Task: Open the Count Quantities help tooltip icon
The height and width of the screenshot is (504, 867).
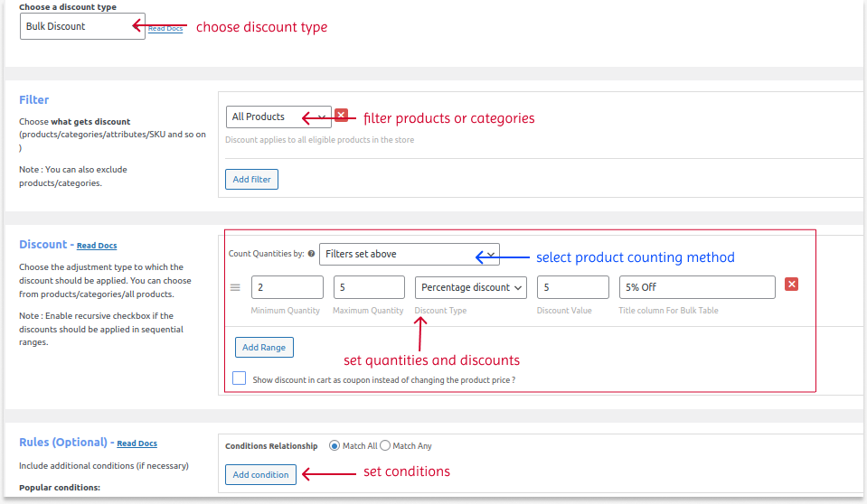Action: coord(311,254)
